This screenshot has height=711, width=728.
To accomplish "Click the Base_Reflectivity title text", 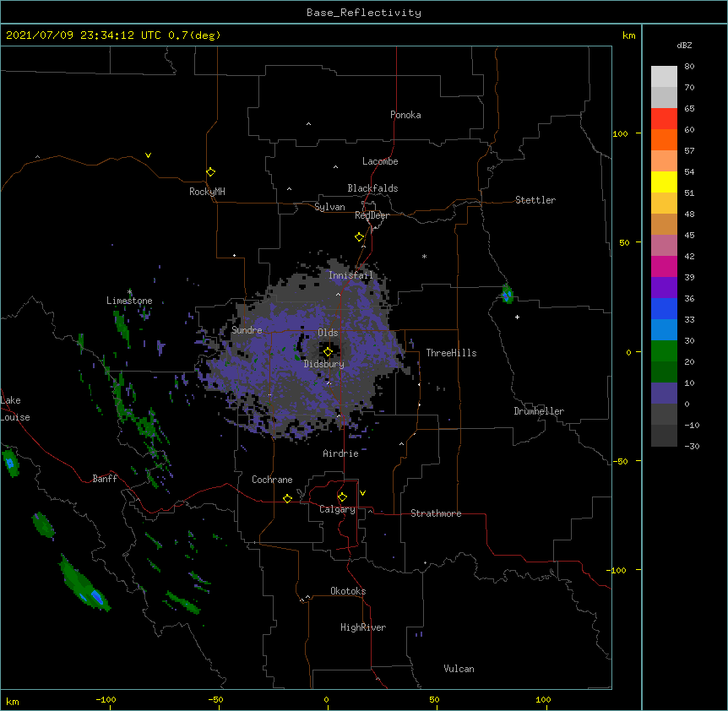I will (364, 13).
